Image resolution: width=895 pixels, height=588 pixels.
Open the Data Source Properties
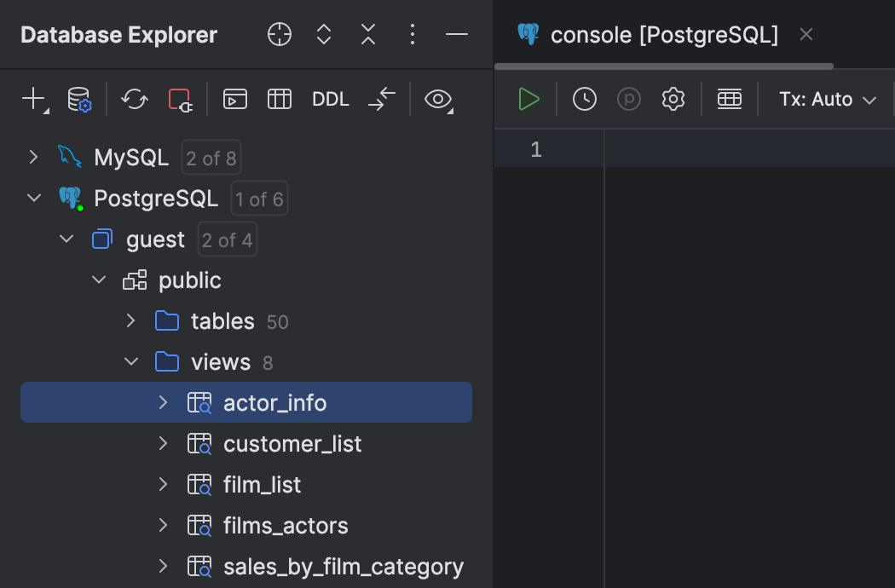coord(79,99)
